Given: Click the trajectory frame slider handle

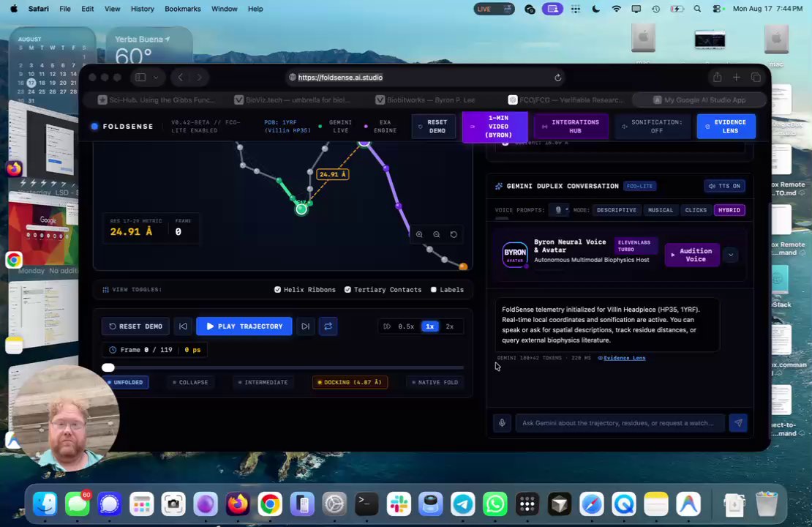Looking at the screenshot, I should coord(108,367).
